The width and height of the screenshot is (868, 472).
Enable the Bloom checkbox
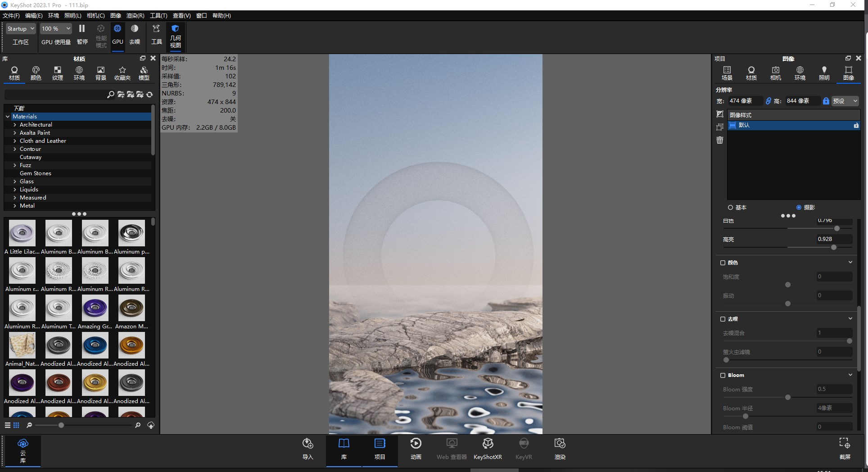click(723, 375)
